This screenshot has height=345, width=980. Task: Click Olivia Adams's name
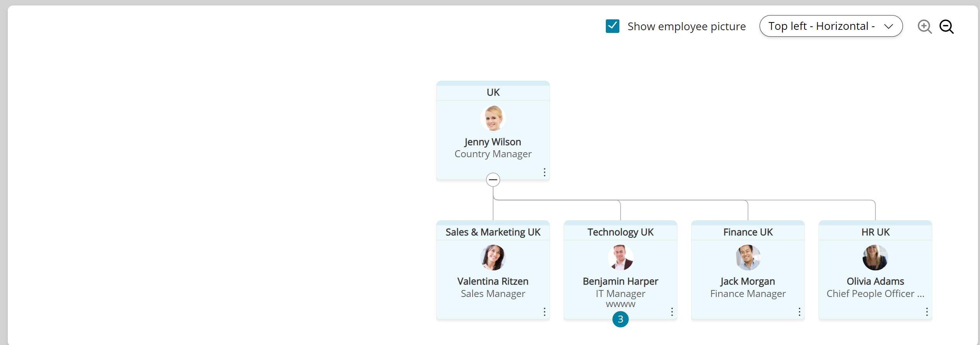(875, 281)
